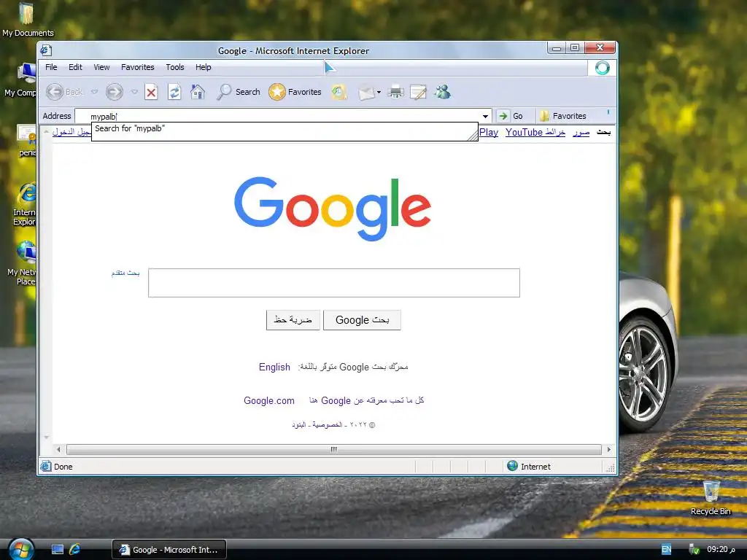Image resolution: width=747 pixels, height=560 pixels.
Task: Open Favorites folder on links bar
Action: tap(563, 116)
